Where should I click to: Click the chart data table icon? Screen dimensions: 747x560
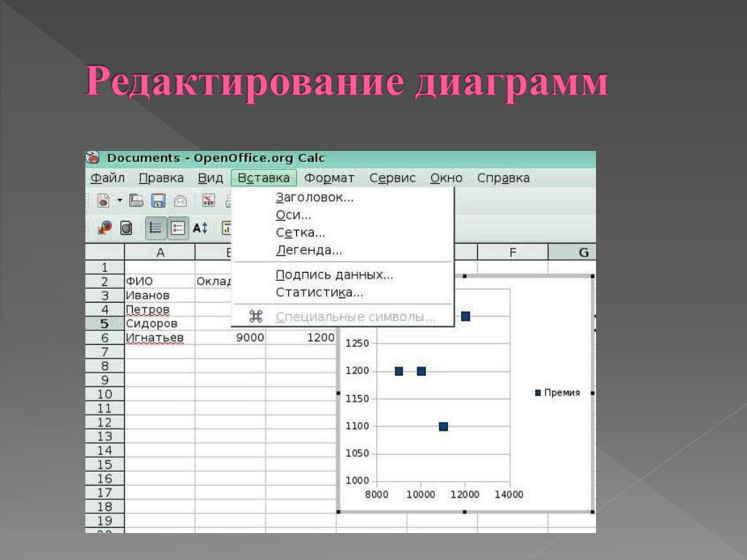pos(126,228)
